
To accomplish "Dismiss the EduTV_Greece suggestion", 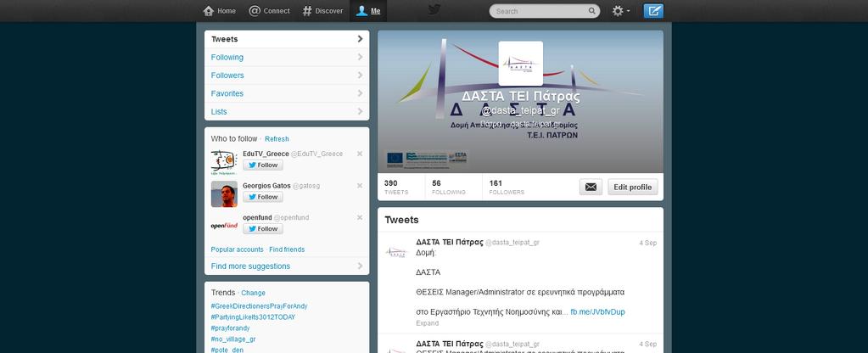I will click(360, 154).
